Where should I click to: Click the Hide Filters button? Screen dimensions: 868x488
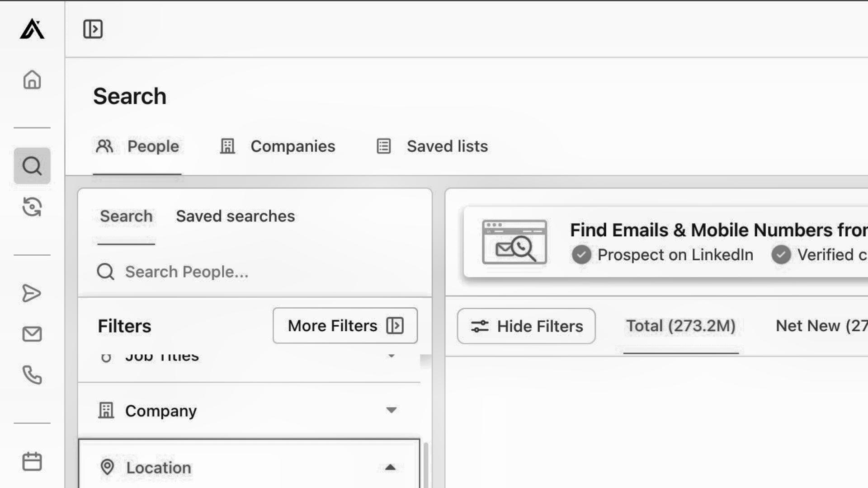click(x=526, y=326)
